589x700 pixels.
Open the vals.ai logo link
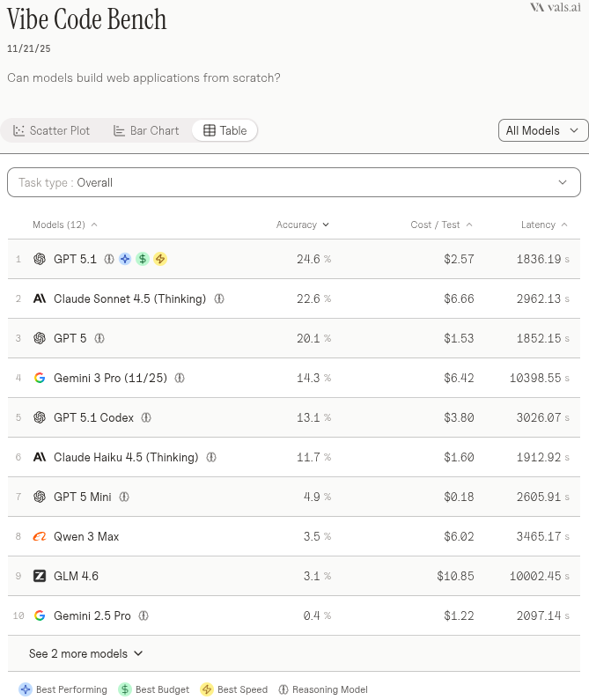tap(555, 7)
